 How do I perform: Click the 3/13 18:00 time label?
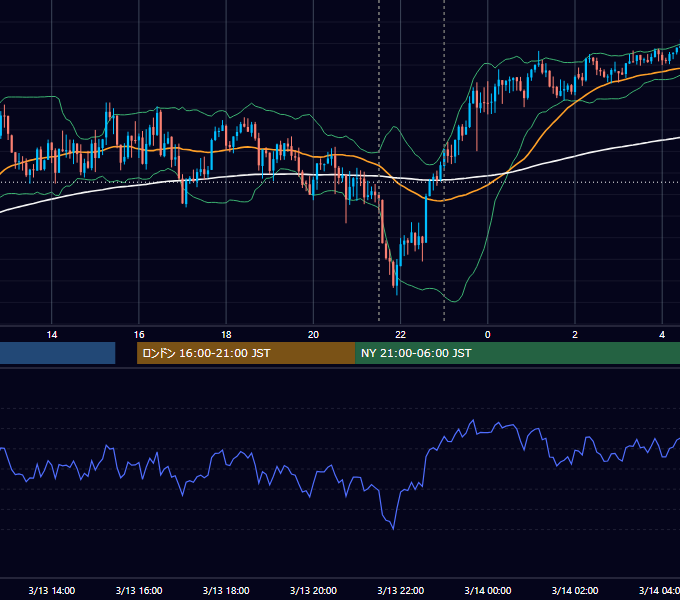(226, 590)
